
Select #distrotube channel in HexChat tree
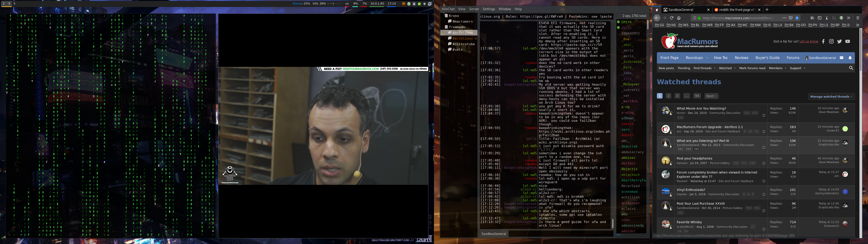pyautogui.click(x=463, y=44)
